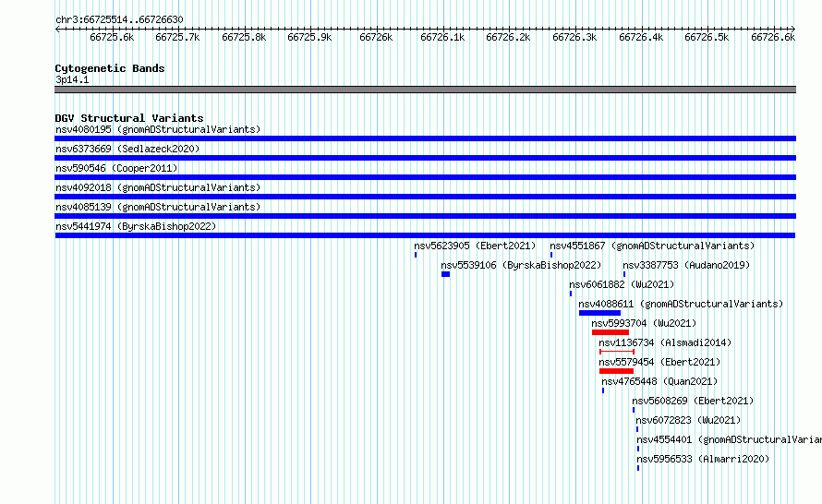822x504 pixels.
Task: Click nsv4085139 gnomAD variant label
Action: (x=158, y=207)
